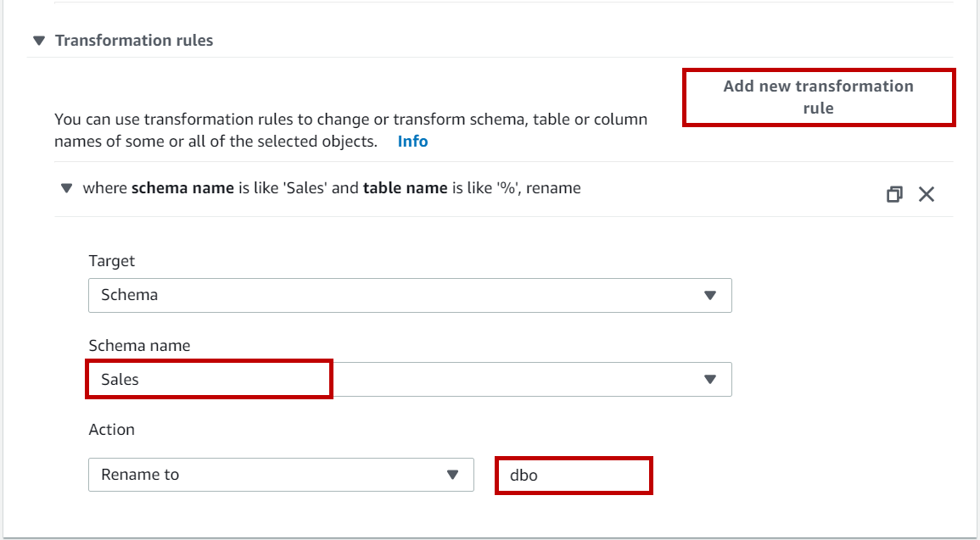Click the arrow on the Rename to dropdown
Screen dimensions: 980x540
(453, 475)
